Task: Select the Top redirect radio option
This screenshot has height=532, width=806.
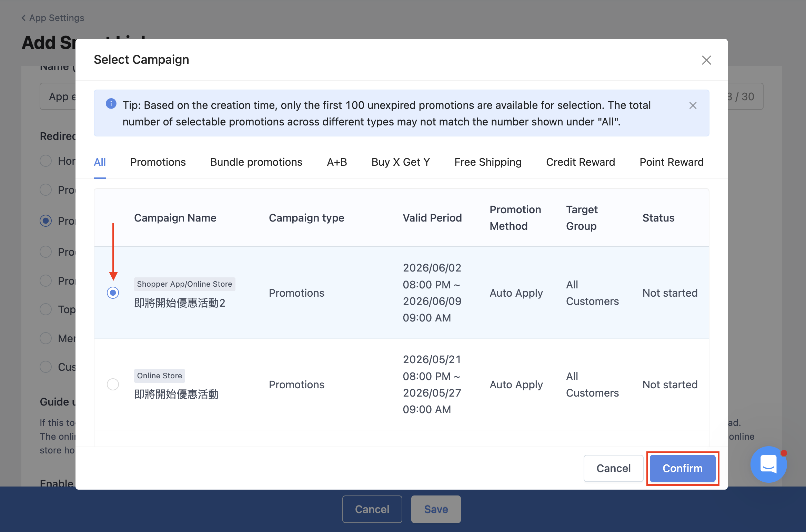Action: point(46,309)
